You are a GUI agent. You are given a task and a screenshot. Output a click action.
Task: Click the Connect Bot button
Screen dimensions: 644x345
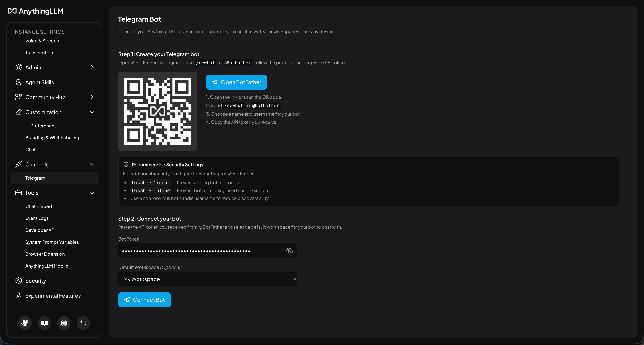144,299
